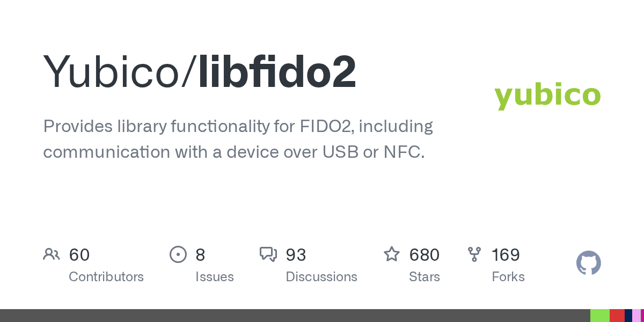Click the 680 Stars count
Image resolution: width=644 pixels, height=322 pixels.
pyautogui.click(x=425, y=254)
